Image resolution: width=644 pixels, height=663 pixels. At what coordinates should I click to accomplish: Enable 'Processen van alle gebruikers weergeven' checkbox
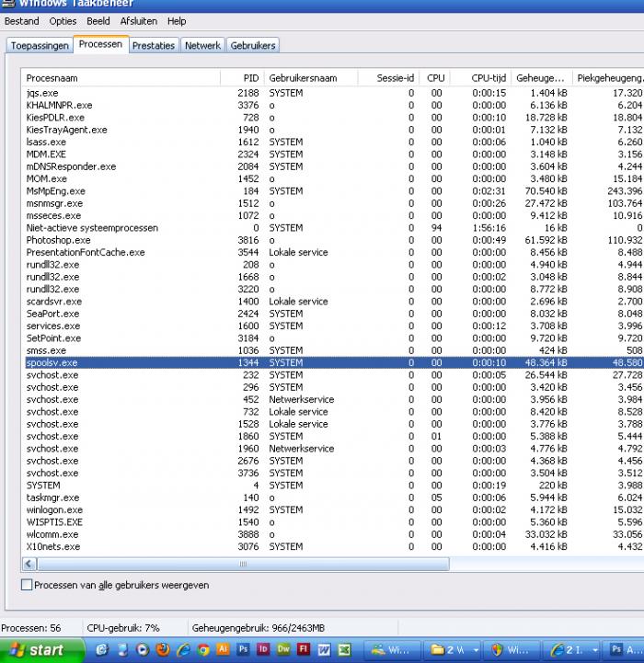[x=27, y=585]
